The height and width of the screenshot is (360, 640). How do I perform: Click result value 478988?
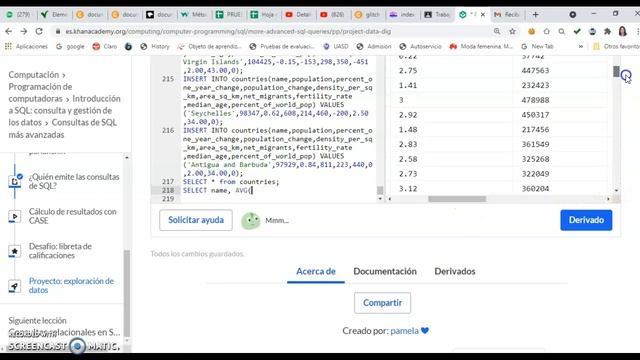click(535, 100)
